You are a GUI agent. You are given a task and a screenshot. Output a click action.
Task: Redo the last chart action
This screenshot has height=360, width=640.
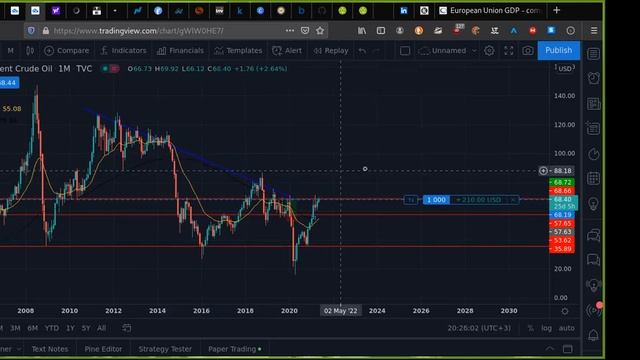click(x=376, y=51)
